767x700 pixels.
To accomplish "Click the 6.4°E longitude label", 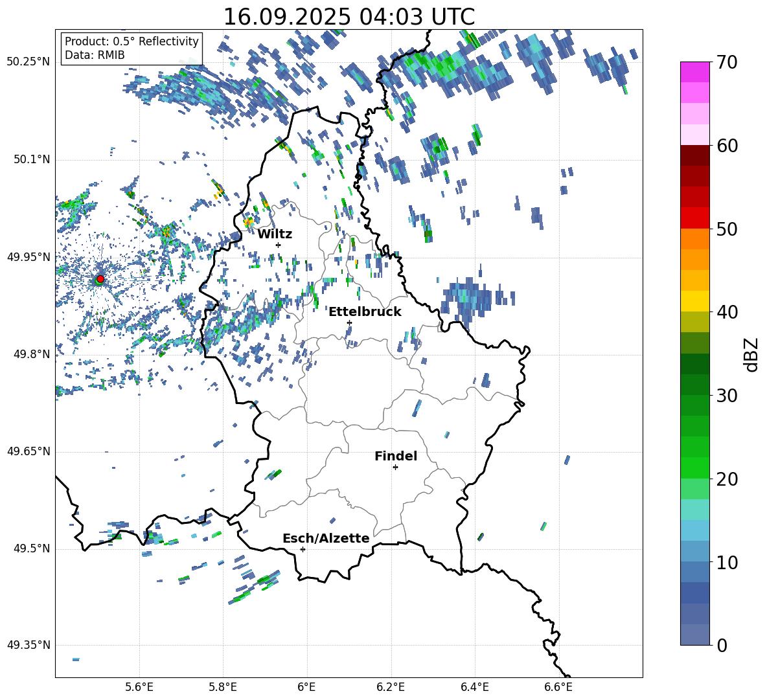I will click(x=474, y=688).
